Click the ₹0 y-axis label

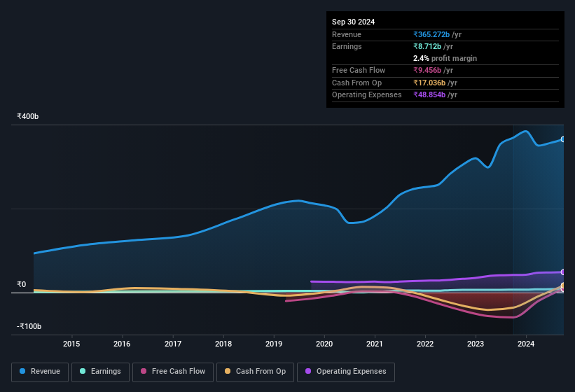(x=21, y=285)
